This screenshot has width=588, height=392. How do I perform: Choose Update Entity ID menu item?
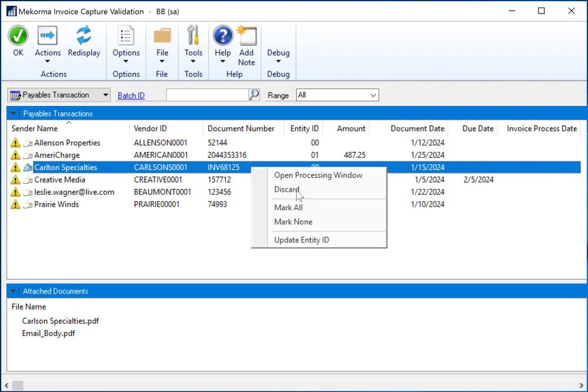pos(302,240)
